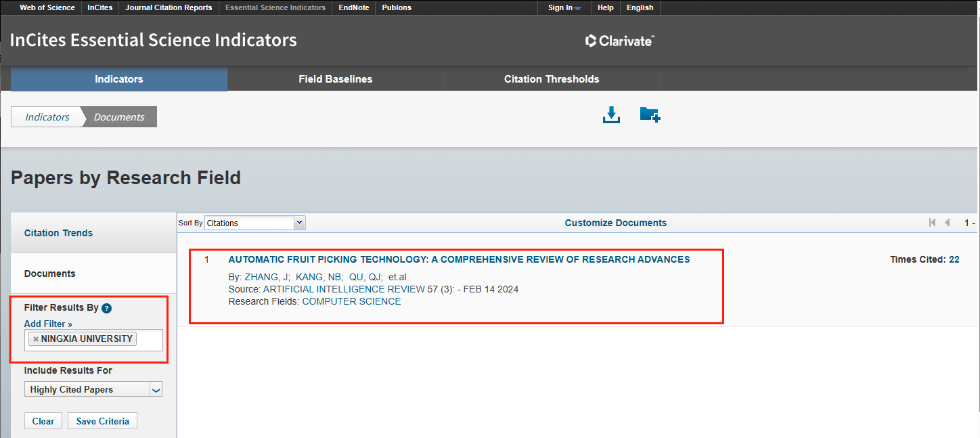This screenshot has height=438, width=980.
Task: Select Citation Trends in the sidebar
Action: click(x=58, y=233)
